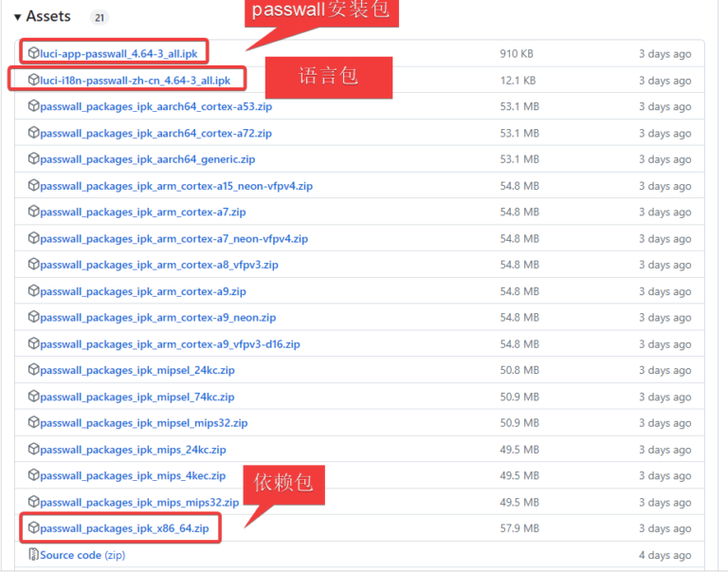
Task: Click package icon next to arm_cortex-a7.zip
Action: point(34,213)
